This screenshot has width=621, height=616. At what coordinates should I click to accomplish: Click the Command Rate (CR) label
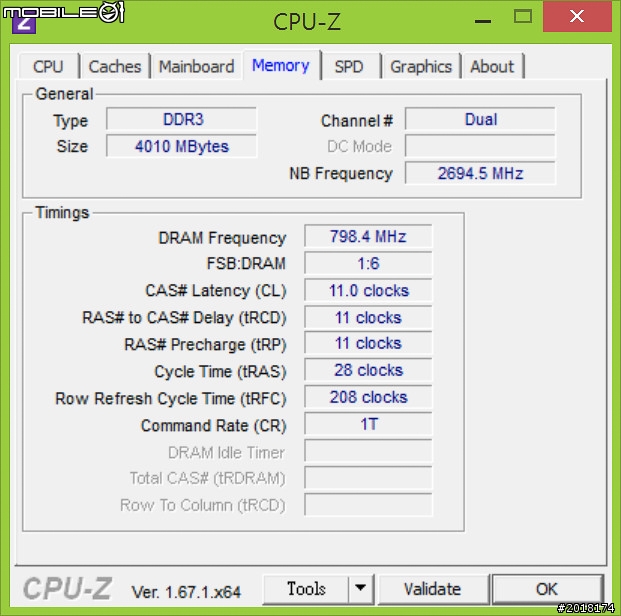[x=213, y=426]
